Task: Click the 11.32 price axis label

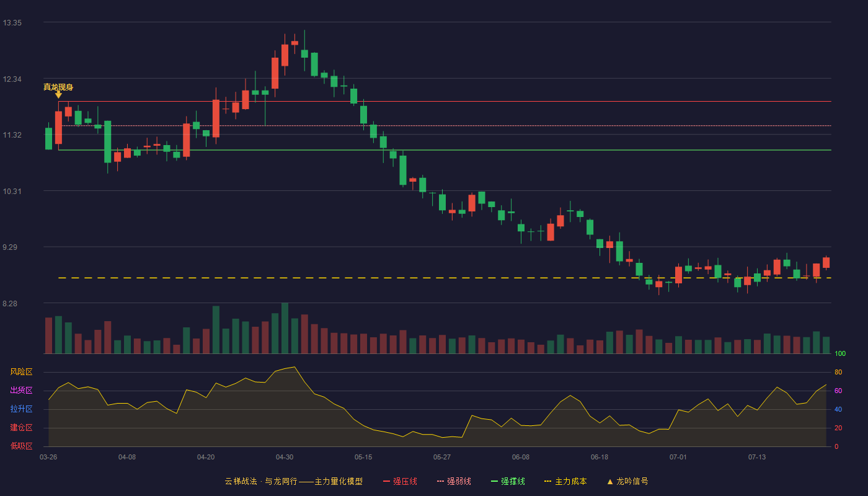Action: [x=12, y=135]
